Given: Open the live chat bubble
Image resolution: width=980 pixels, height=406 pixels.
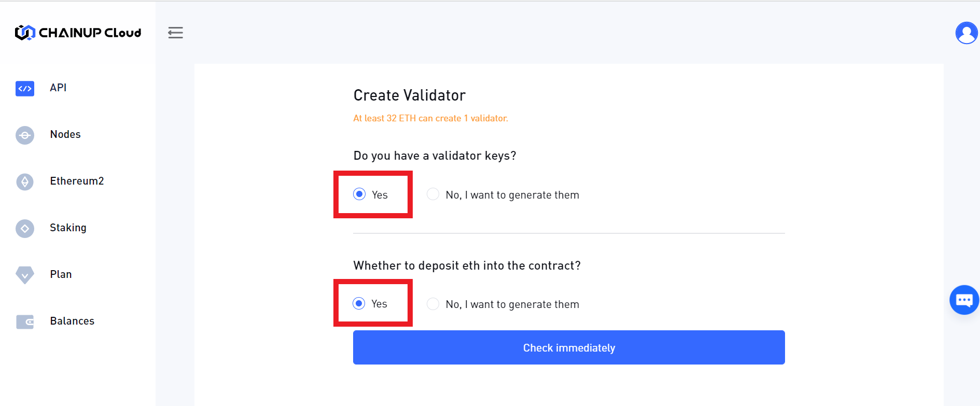Looking at the screenshot, I should coord(964,300).
